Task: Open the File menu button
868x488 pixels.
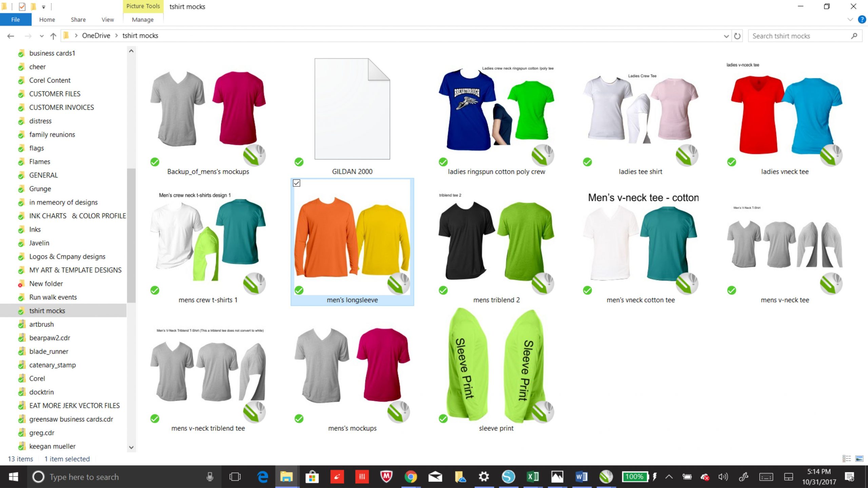Action: tap(16, 20)
